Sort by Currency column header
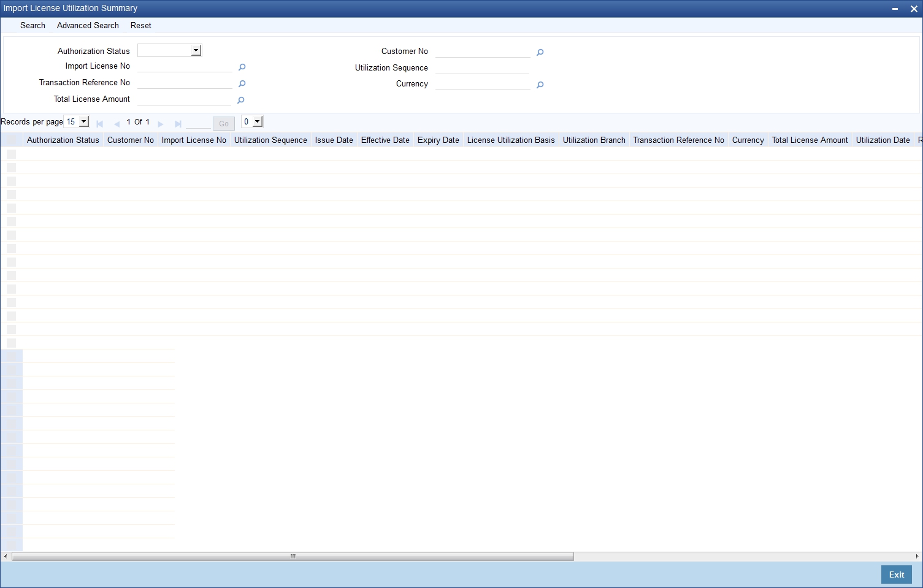Screen dimensions: 923x588 748,140
